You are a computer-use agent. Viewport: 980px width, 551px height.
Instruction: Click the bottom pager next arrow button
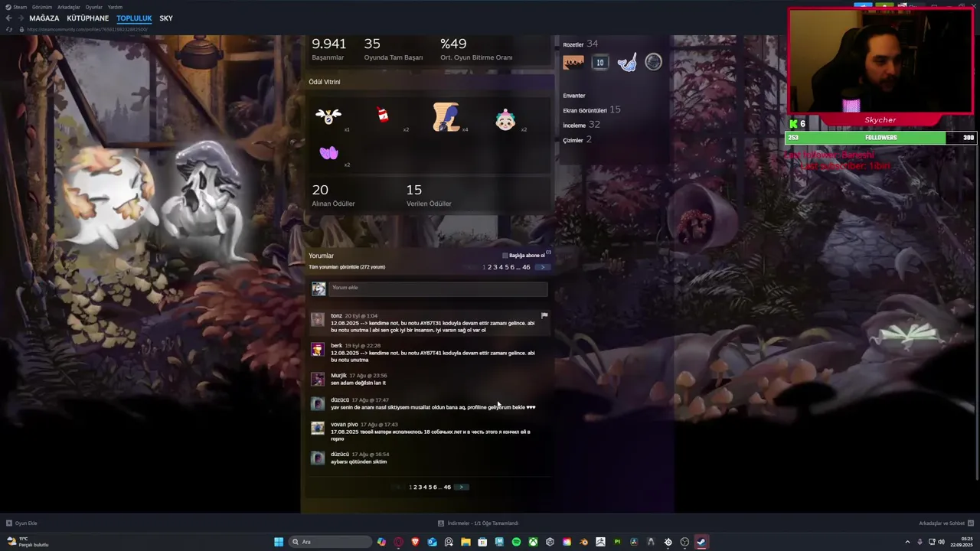[462, 487]
